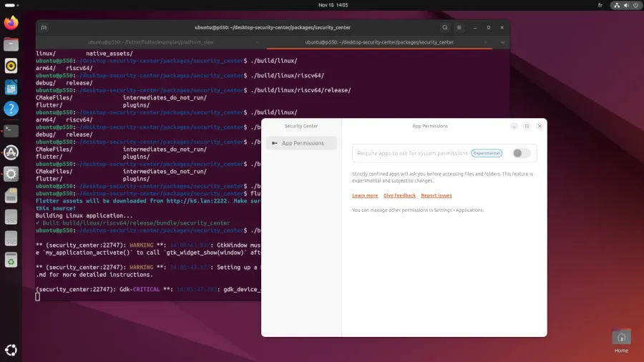Click the 'Report issues' link
This screenshot has width=644, height=362.
[436, 195]
